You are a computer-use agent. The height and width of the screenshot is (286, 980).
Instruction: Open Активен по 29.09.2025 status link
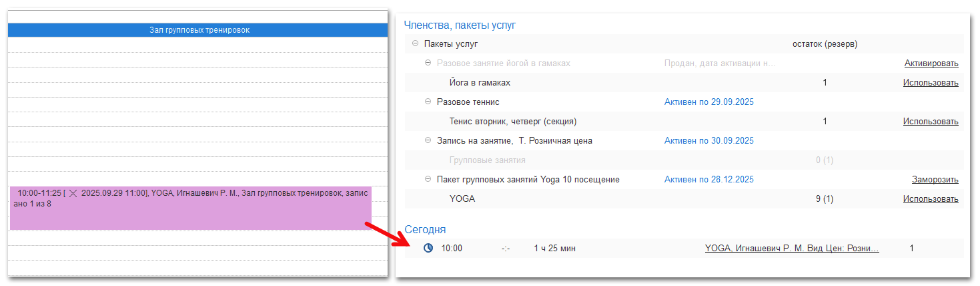point(708,102)
